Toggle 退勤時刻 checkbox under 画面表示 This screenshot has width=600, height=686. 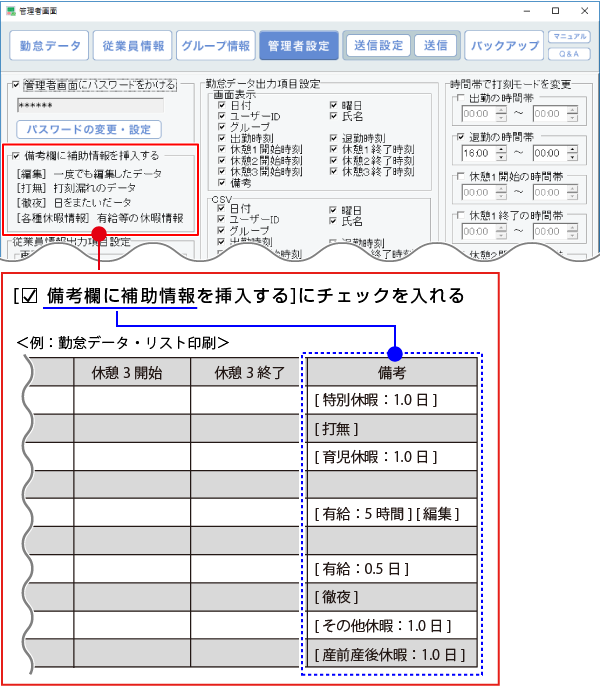pos(333,138)
